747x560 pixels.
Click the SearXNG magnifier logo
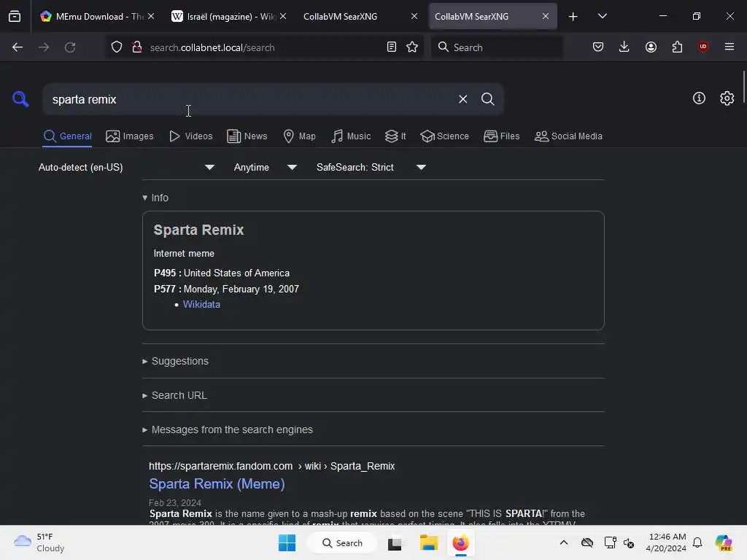[20, 99]
